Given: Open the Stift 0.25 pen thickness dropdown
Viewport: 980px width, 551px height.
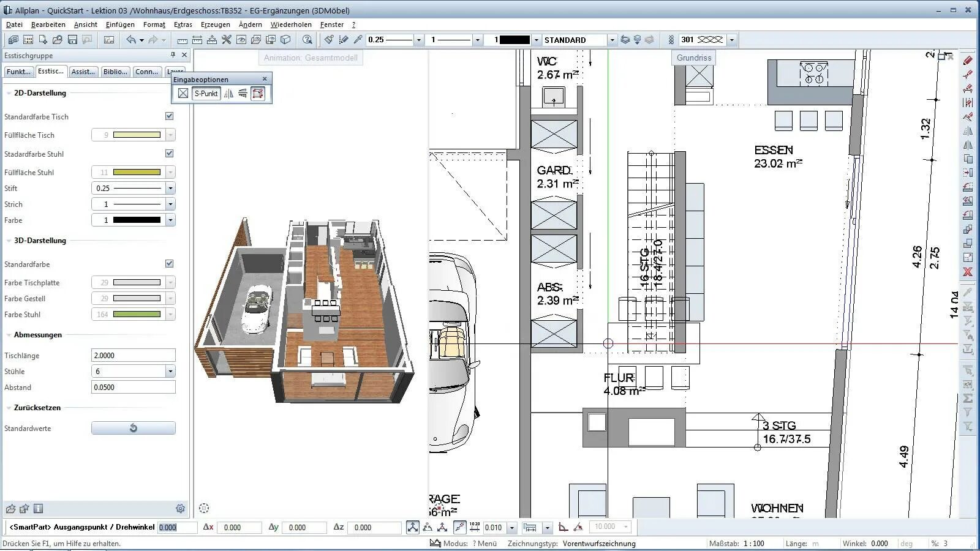Looking at the screenshot, I should 170,188.
